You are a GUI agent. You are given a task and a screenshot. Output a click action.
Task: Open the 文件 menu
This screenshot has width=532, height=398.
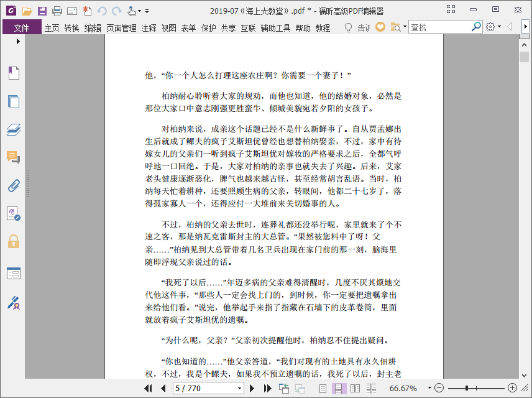(x=22, y=28)
